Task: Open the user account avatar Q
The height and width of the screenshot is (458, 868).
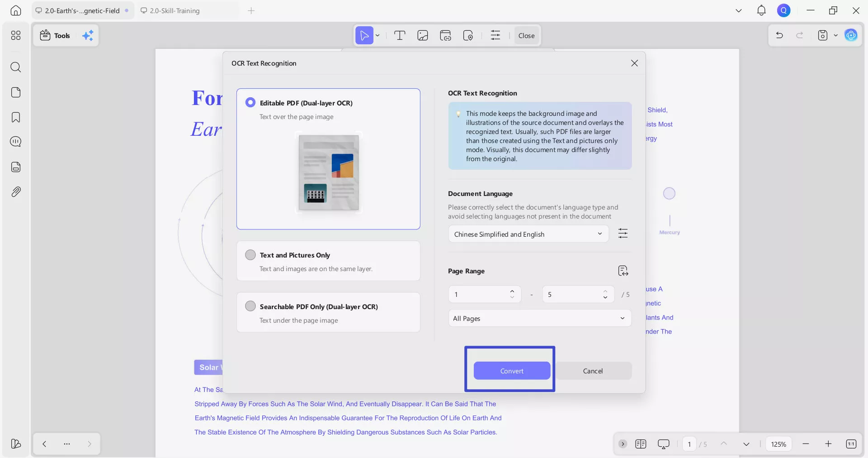Action: 783,10
